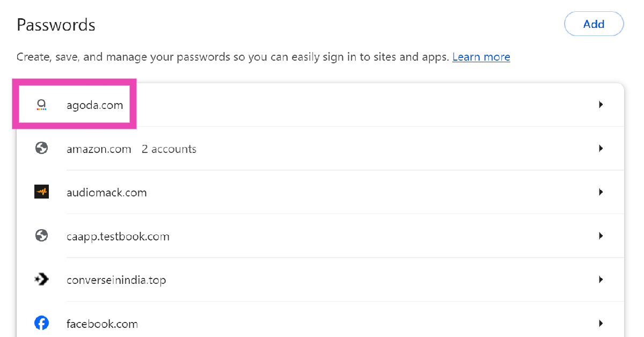Open the converseinindia.top saved password

[x=116, y=280]
